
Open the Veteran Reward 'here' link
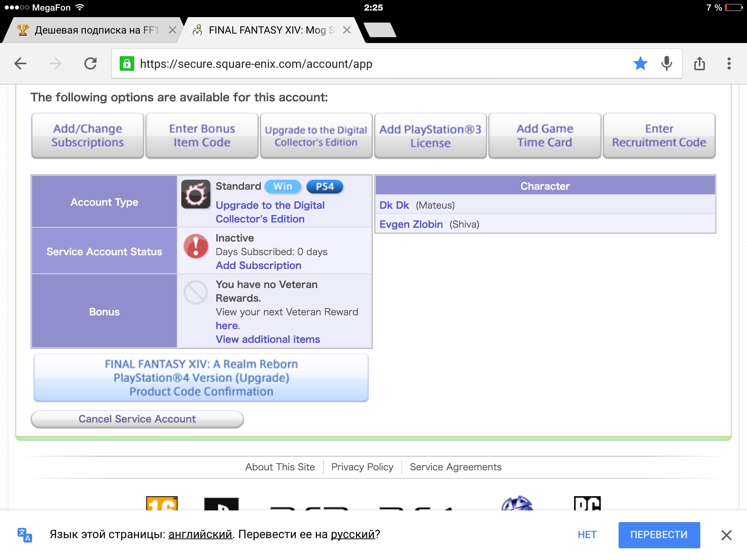tap(227, 326)
